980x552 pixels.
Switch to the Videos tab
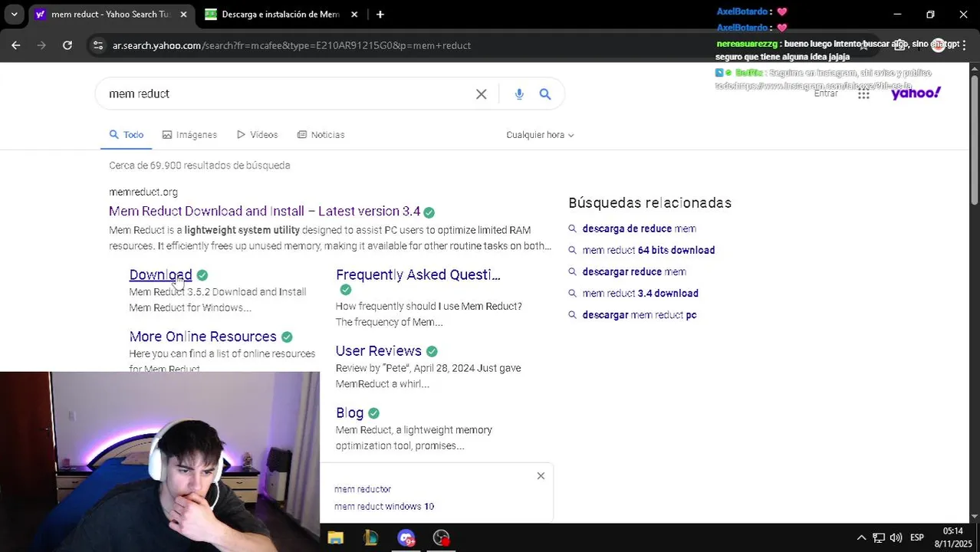pos(257,135)
